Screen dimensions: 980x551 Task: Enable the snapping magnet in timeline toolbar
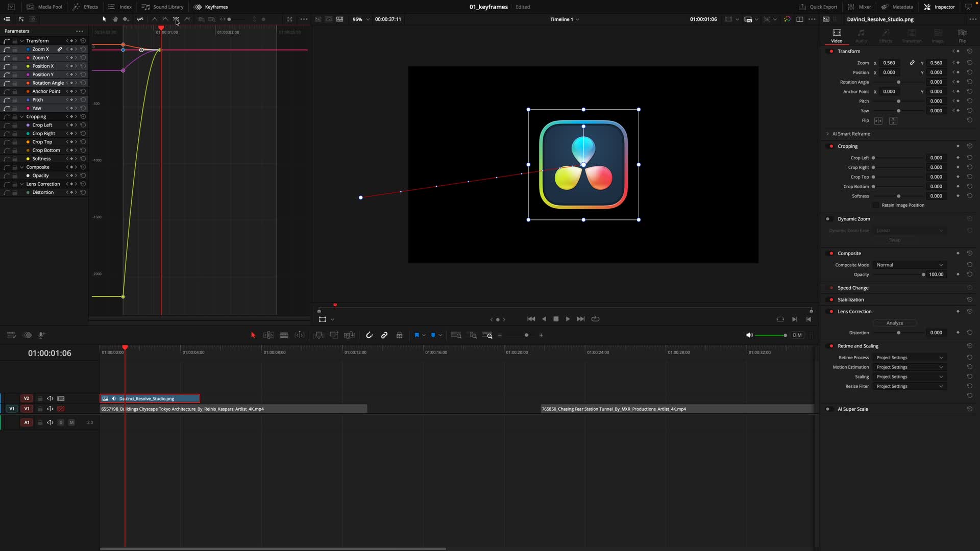370,335
